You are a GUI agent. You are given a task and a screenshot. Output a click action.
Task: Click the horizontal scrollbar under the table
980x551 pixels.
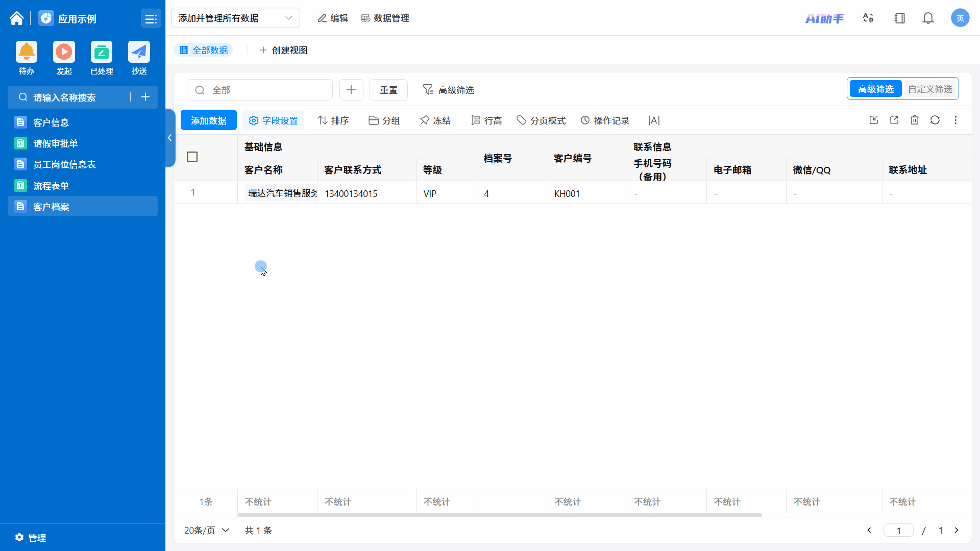point(500,515)
